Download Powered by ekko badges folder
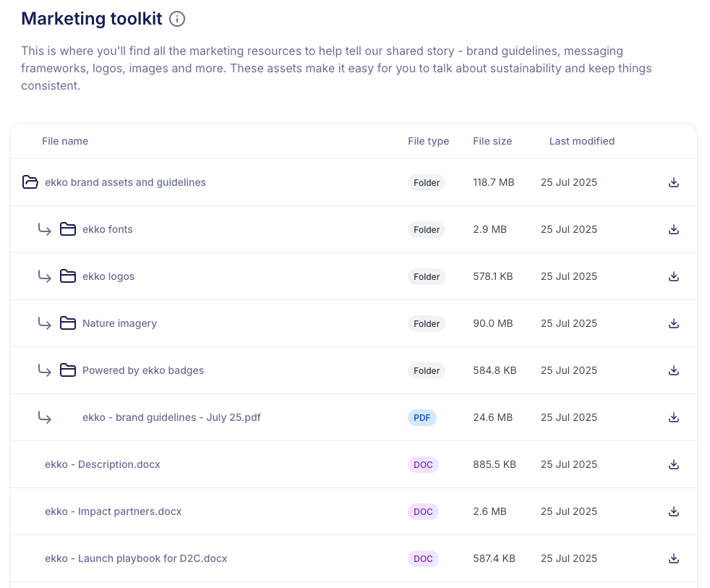This screenshot has height=588, width=710. coord(674,370)
